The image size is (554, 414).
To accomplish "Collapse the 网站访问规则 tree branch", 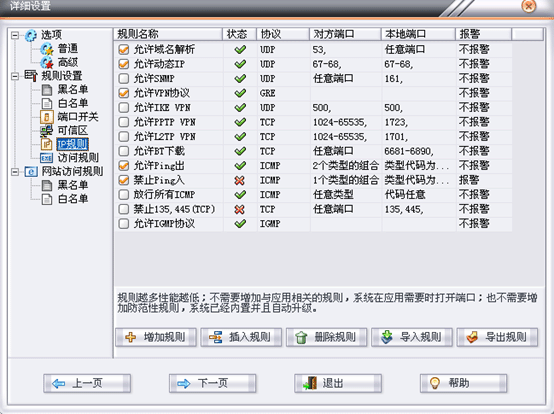I will coord(15,172).
